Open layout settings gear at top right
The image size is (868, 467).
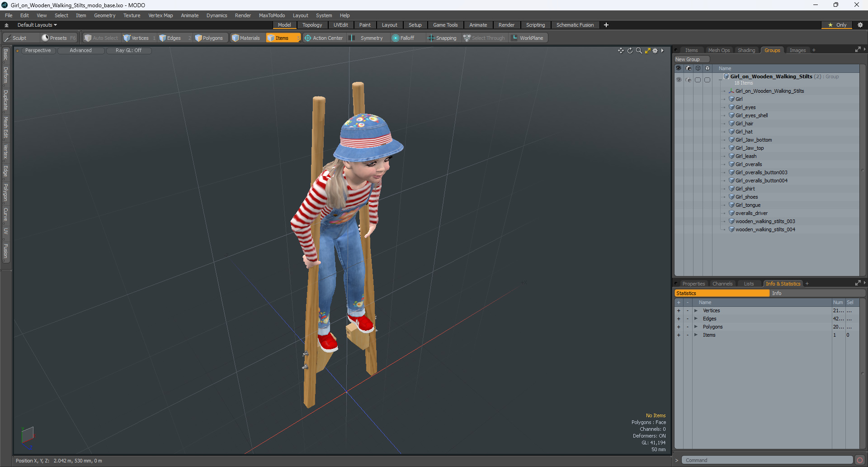860,25
